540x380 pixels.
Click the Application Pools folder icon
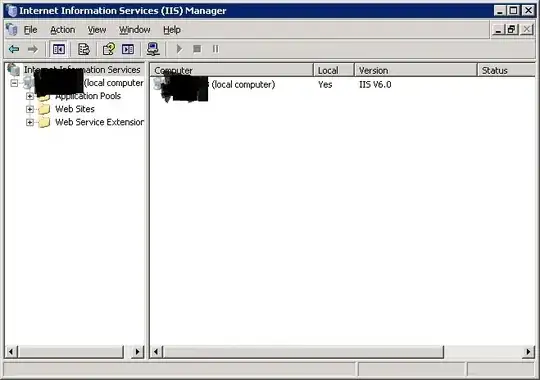44,96
